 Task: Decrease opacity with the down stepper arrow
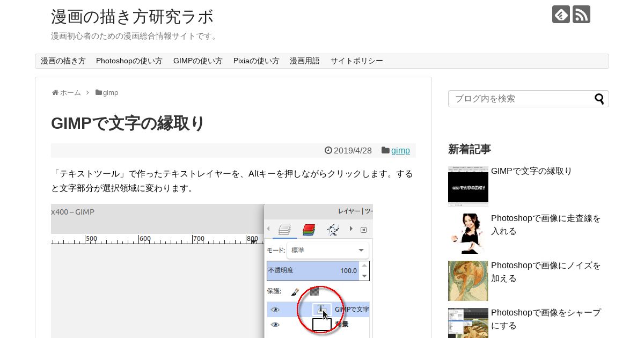tap(364, 276)
